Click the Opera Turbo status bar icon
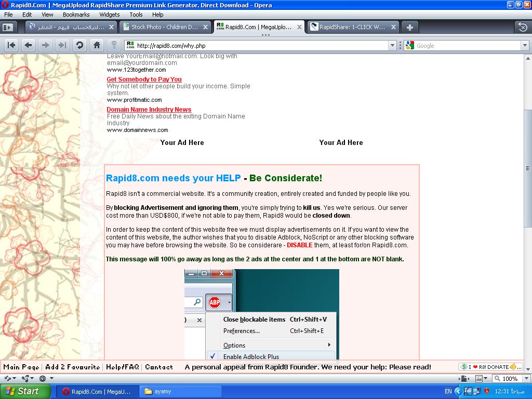Viewport: 532px width, 399px height. (x=43, y=378)
